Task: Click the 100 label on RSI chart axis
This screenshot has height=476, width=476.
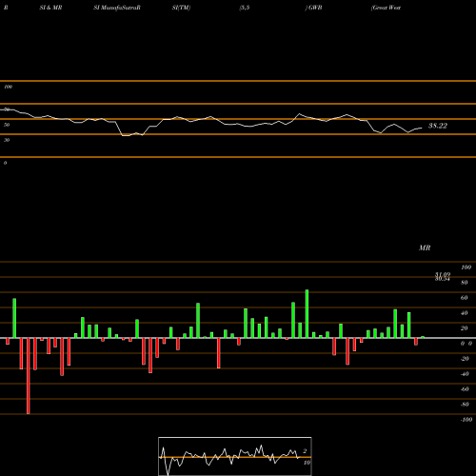Action: coord(8,87)
